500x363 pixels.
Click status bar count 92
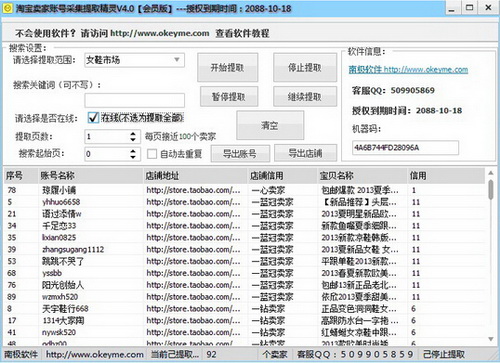[x=211, y=354]
